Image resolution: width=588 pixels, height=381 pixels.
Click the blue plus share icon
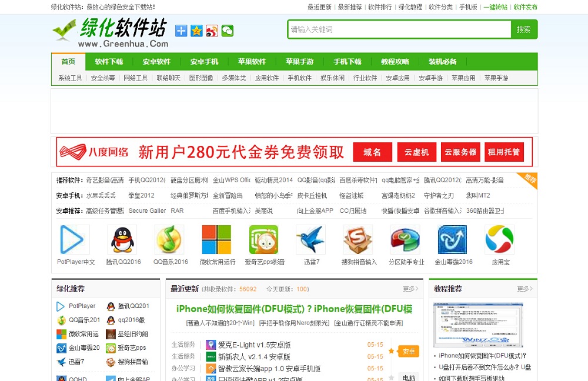tap(181, 31)
